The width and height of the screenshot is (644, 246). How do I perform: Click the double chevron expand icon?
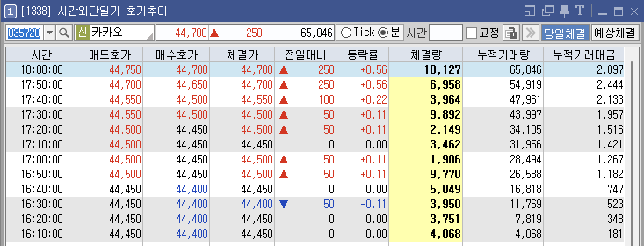click(531, 33)
